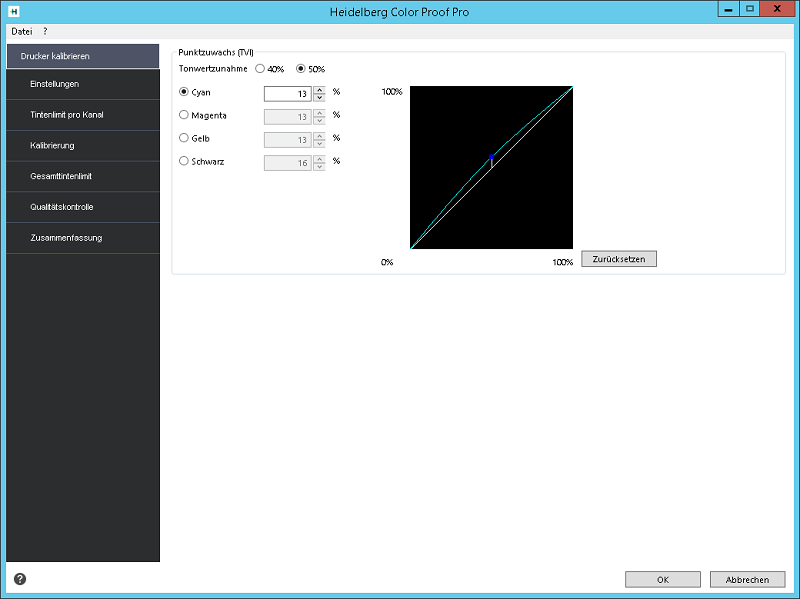Increase Schwarz value with up arrow
The width and height of the screenshot is (800, 599).
(319, 159)
